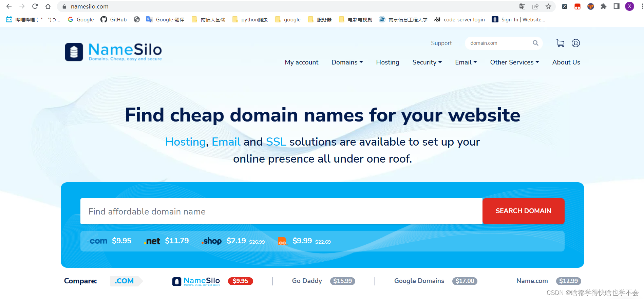Click the share page icon in address bar
This screenshot has width=644, height=299.
[535, 6]
